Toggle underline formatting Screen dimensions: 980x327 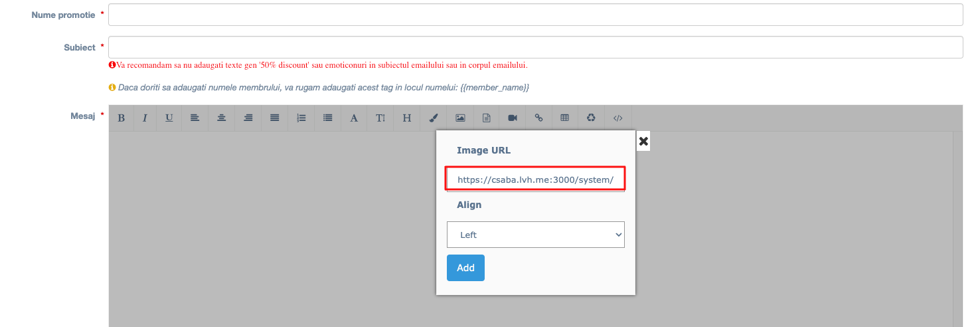click(169, 118)
